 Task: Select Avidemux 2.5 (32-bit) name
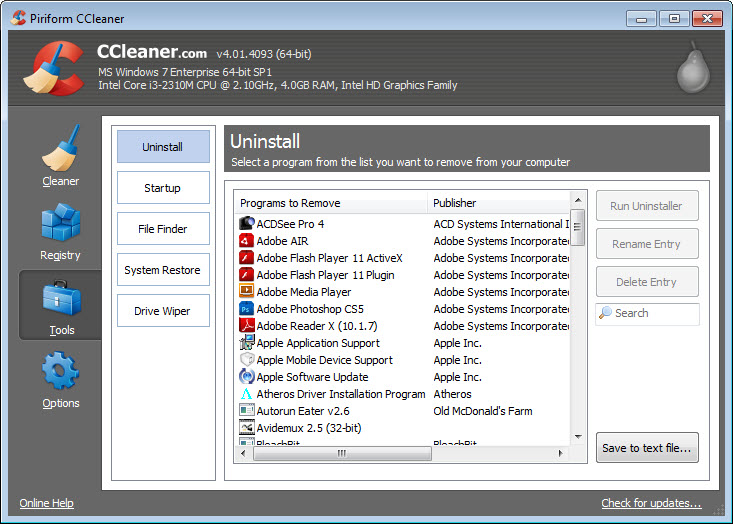point(309,428)
